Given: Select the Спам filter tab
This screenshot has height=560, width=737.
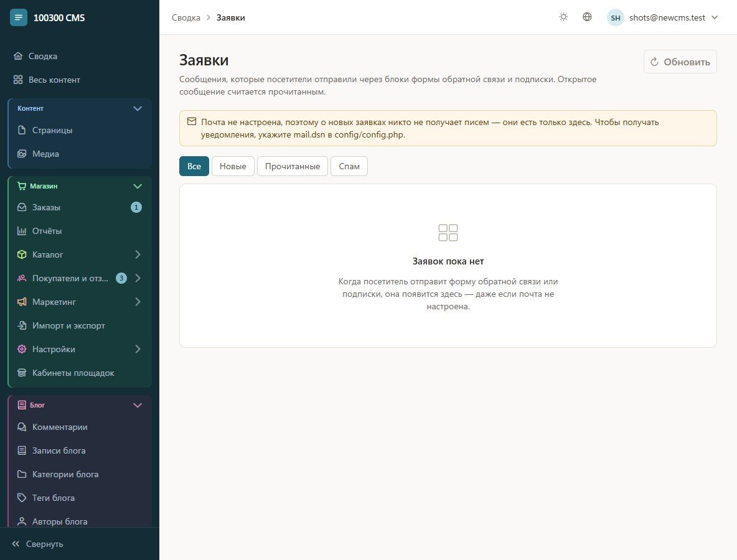Looking at the screenshot, I should (x=349, y=166).
